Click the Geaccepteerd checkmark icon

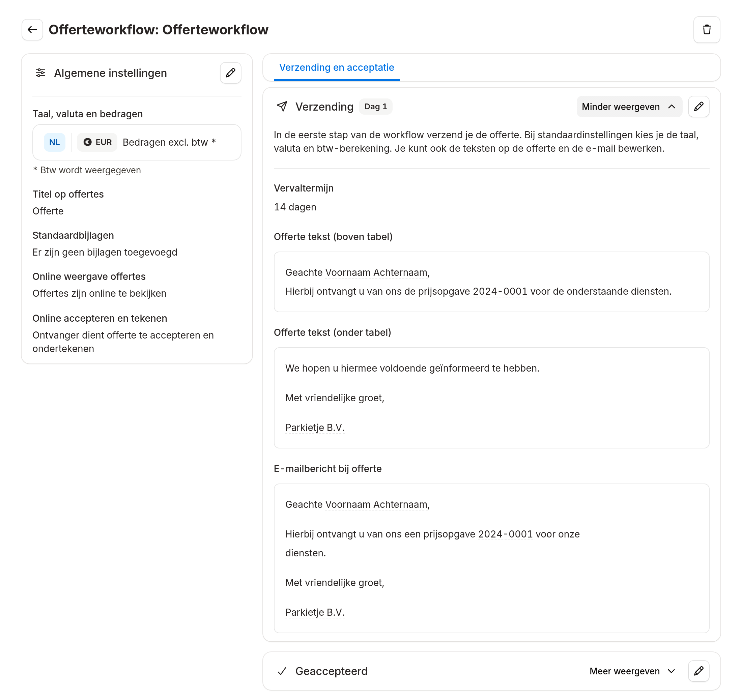point(282,671)
